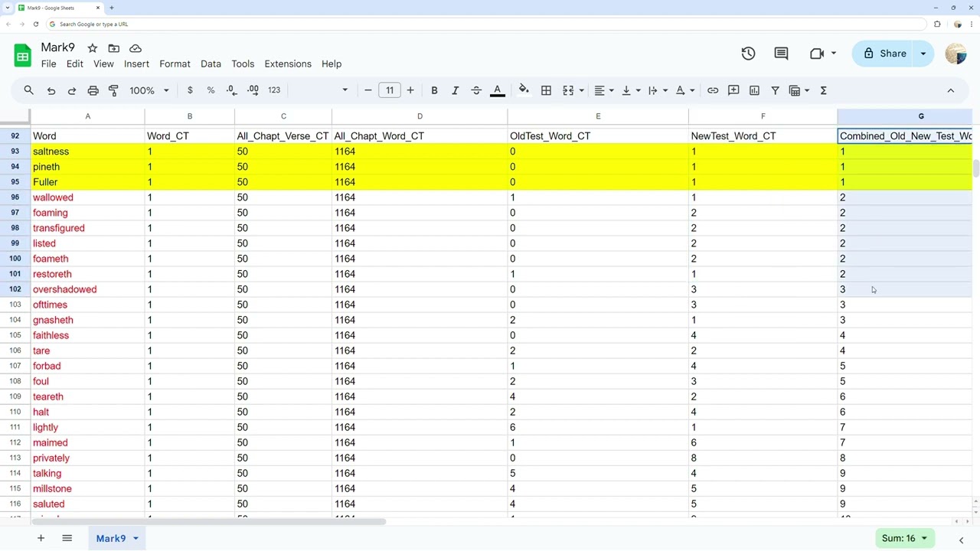The width and height of the screenshot is (980, 551).
Task: Star the Mark9 document
Action: pos(93,48)
